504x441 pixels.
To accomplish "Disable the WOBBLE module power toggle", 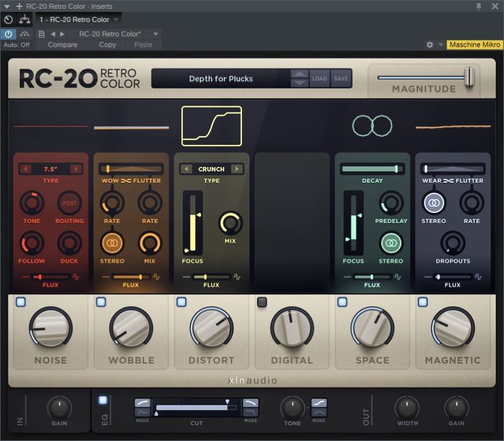I will (101, 302).
